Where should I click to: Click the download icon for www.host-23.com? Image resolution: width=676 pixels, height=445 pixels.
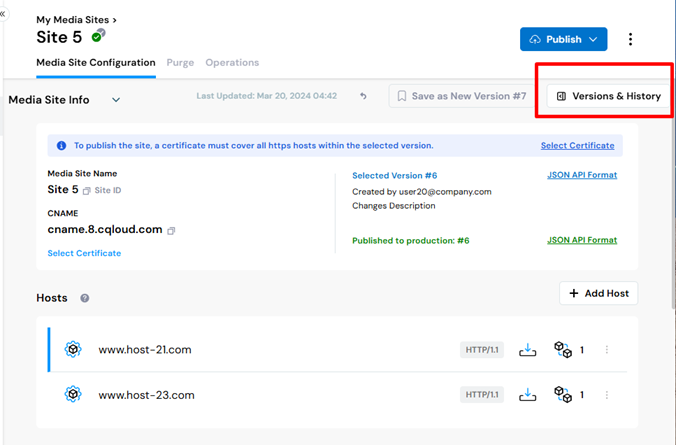pos(527,395)
